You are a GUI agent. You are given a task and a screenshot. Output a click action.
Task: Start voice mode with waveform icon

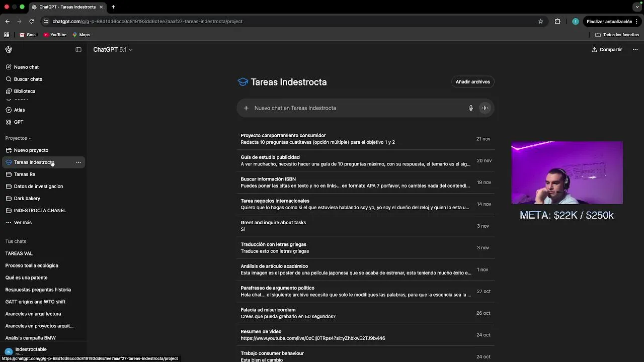point(485,108)
